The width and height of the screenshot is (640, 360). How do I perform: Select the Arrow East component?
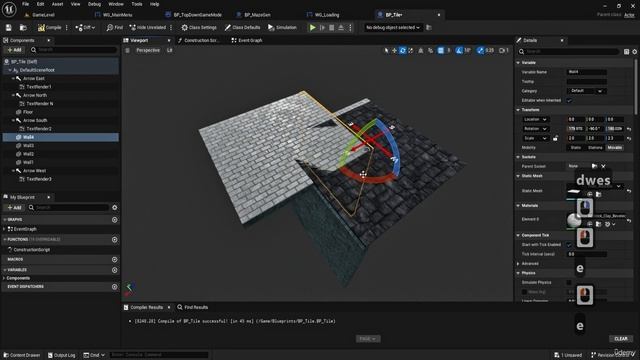tap(33, 78)
